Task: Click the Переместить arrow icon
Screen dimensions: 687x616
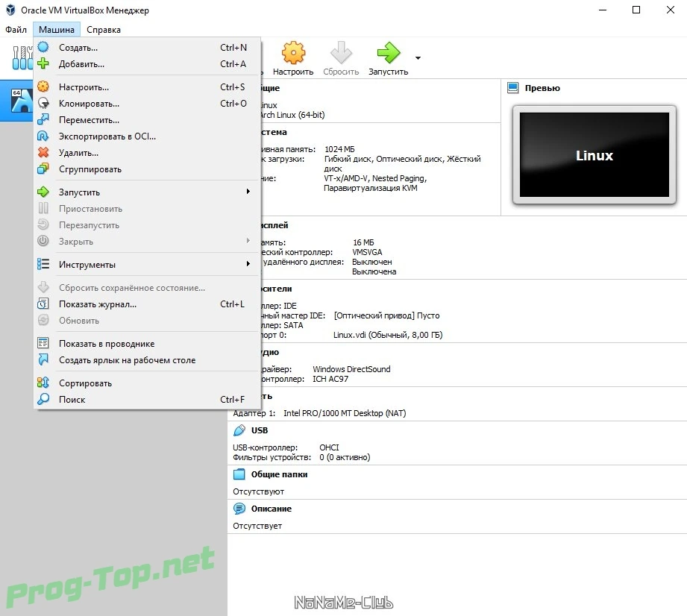Action: (43, 119)
